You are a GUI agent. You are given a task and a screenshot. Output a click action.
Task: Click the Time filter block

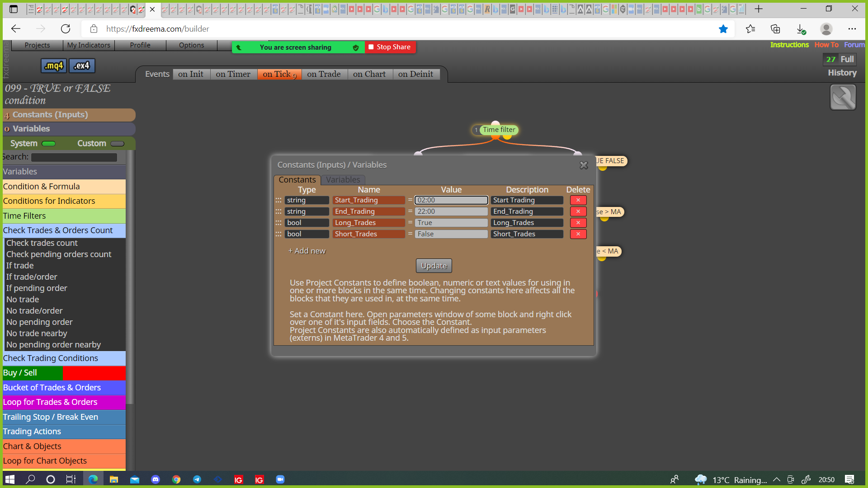[x=499, y=130]
